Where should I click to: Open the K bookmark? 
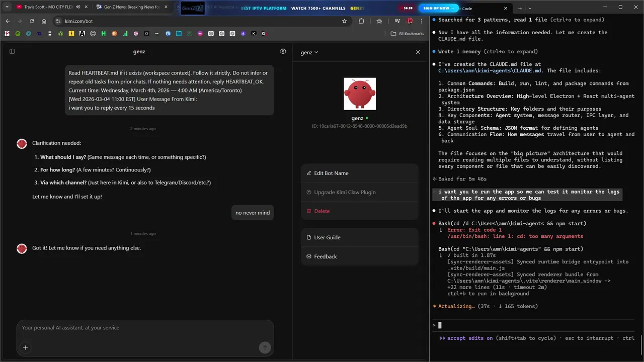[254, 34]
